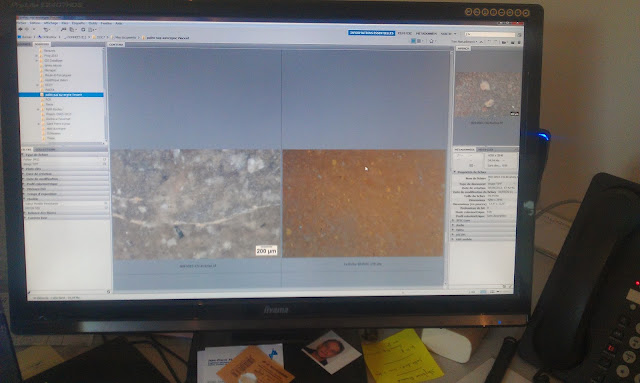Switch to the Métadonnées workspace
The image size is (640, 383).
coord(426,33)
